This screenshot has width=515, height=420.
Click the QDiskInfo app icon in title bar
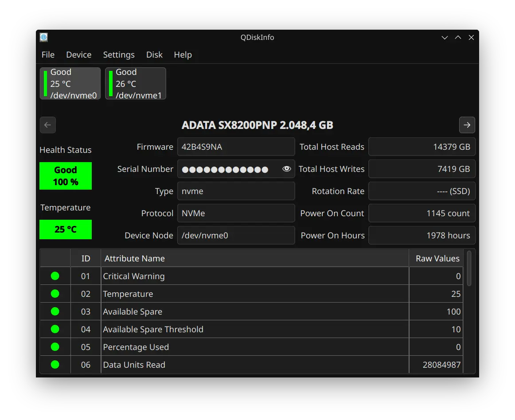[x=44, y=37]
